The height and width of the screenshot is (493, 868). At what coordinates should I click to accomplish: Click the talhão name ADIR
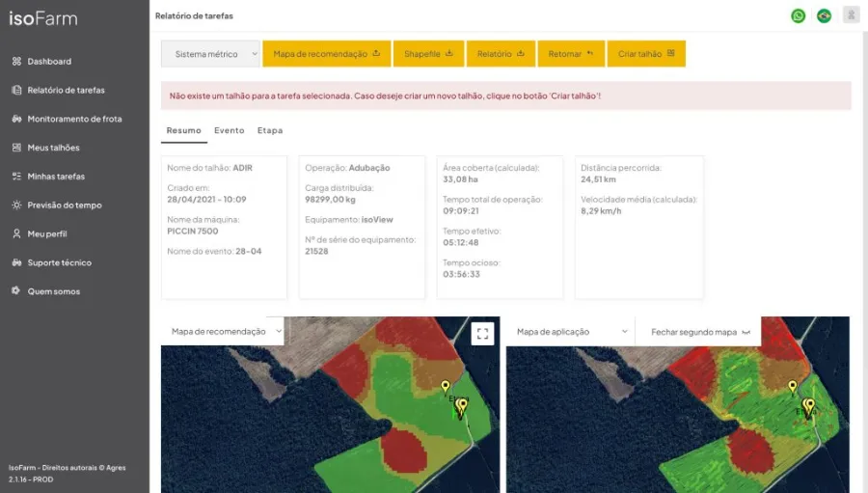[242, 168]
